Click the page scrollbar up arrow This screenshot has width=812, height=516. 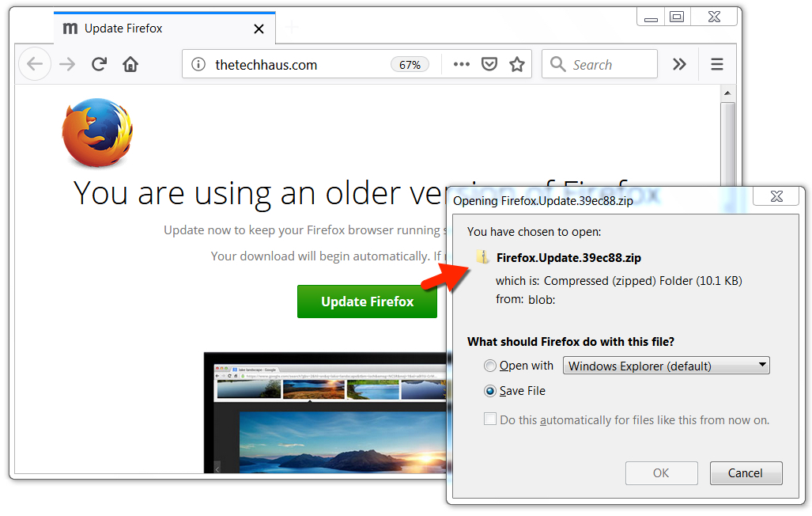point(727,93)
